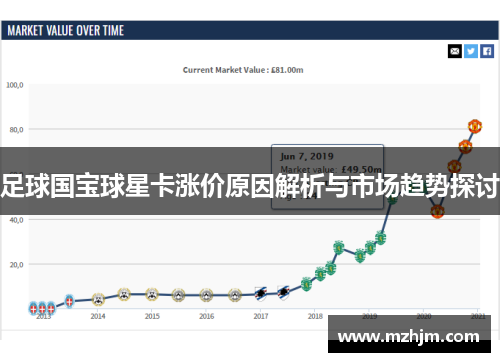Select the Udinese crest marker at 2014

[98, 299]
